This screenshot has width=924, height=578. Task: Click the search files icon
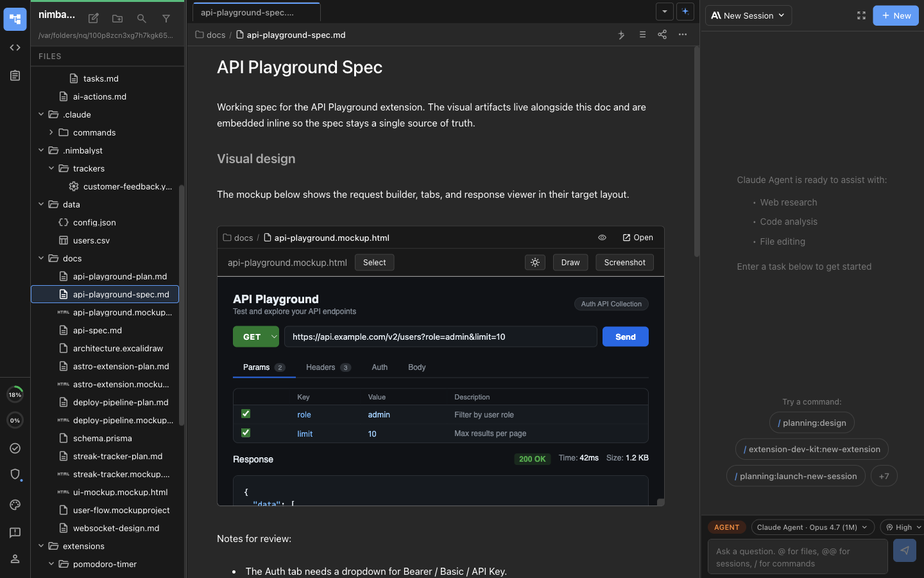[142, 19]
